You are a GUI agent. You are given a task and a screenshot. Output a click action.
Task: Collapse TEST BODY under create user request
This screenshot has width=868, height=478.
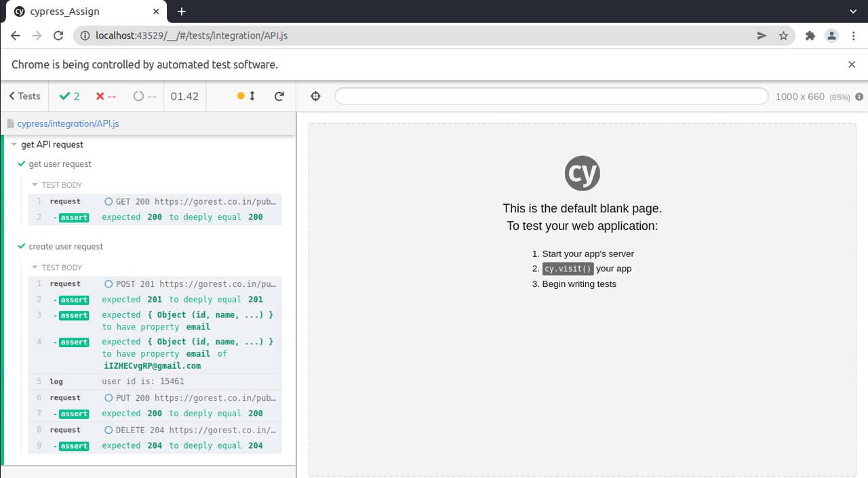[x=57, y=268]
